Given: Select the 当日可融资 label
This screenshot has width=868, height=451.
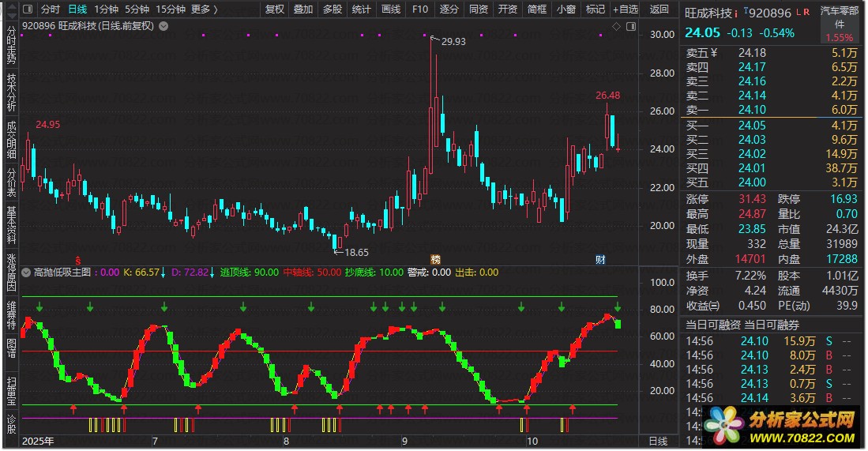Looking at the screenshot, I should (x=713, y=325).
